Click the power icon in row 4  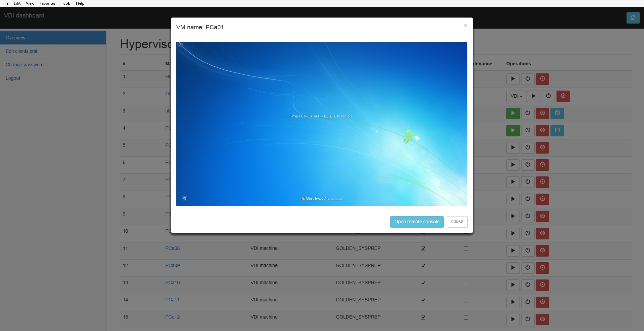click(528, 131)
